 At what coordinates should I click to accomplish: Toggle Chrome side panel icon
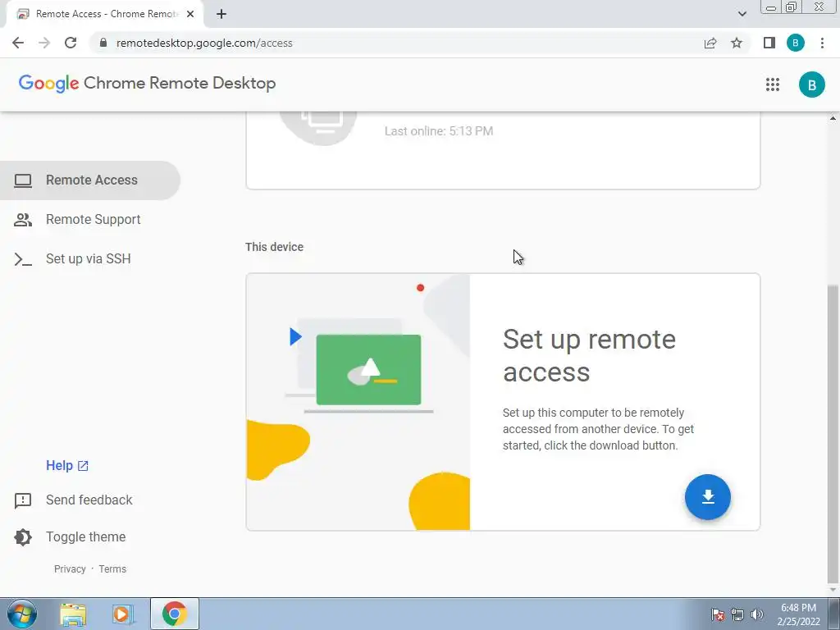[769, 43]
